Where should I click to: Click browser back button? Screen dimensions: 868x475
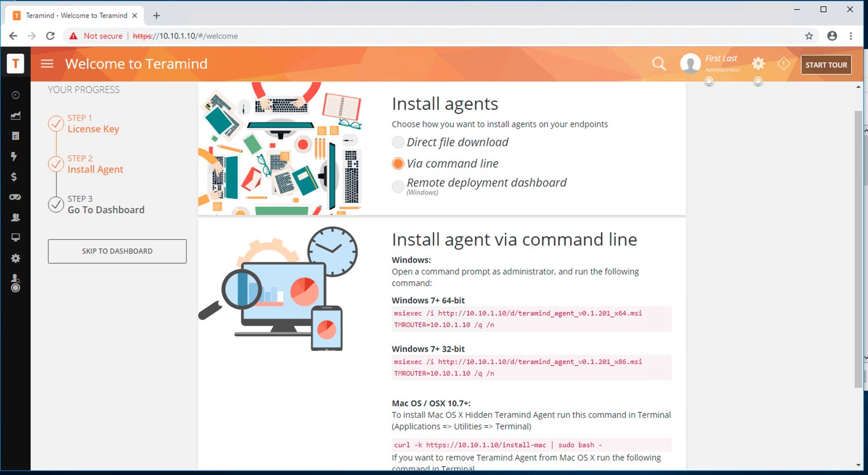click(13, 36)
